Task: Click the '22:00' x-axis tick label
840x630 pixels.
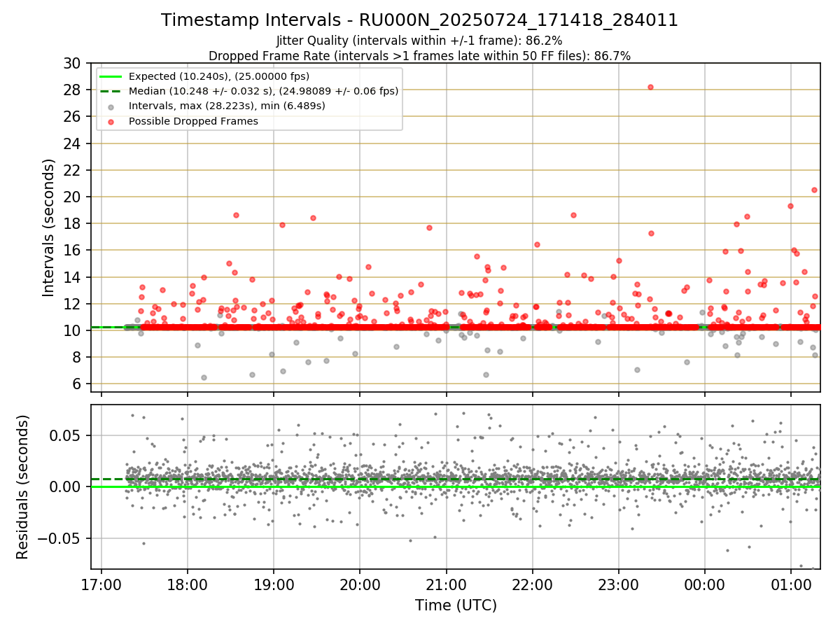Action: pos(532,585)
